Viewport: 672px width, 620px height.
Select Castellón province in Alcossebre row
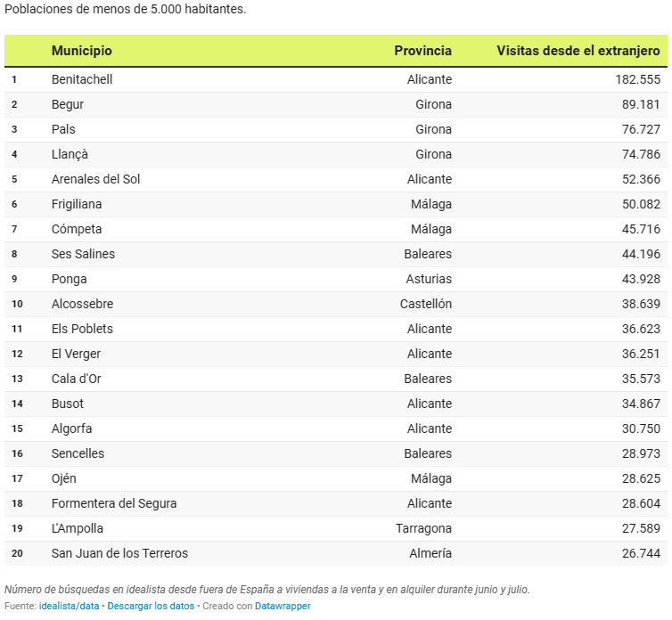click(x=426, y=304)
